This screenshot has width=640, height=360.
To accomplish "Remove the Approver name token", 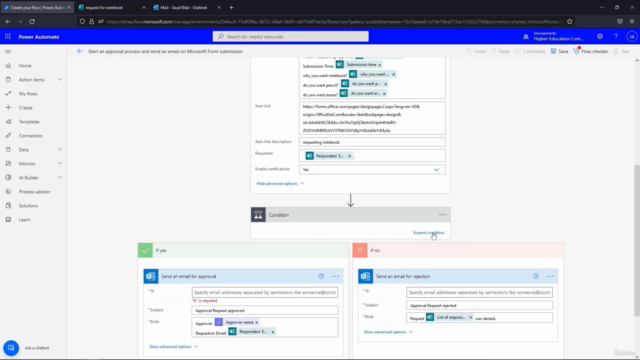I will tap(257, 322).
